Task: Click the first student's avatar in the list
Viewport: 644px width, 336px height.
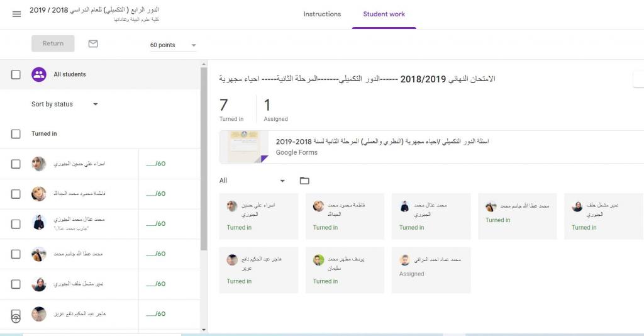Action: (39, 164)
